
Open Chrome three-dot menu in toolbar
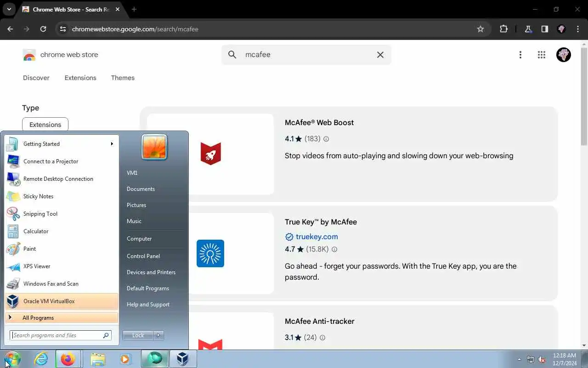click(x=577, y=29)
